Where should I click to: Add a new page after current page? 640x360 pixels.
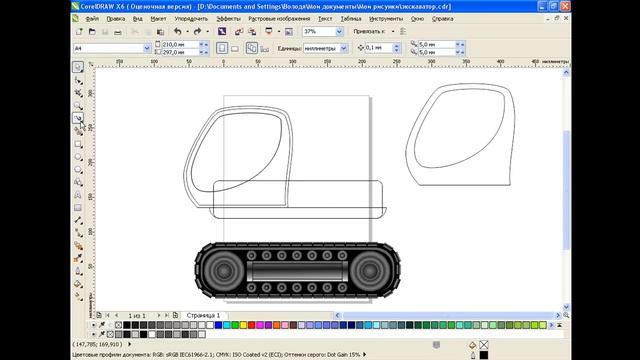[176, 316]
